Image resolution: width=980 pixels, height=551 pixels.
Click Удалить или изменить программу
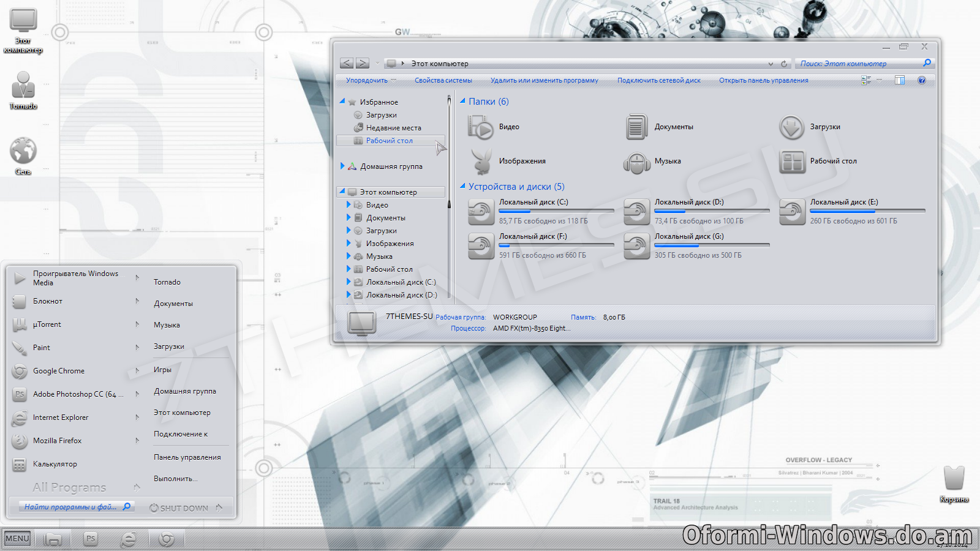click(x=545, y=80)
